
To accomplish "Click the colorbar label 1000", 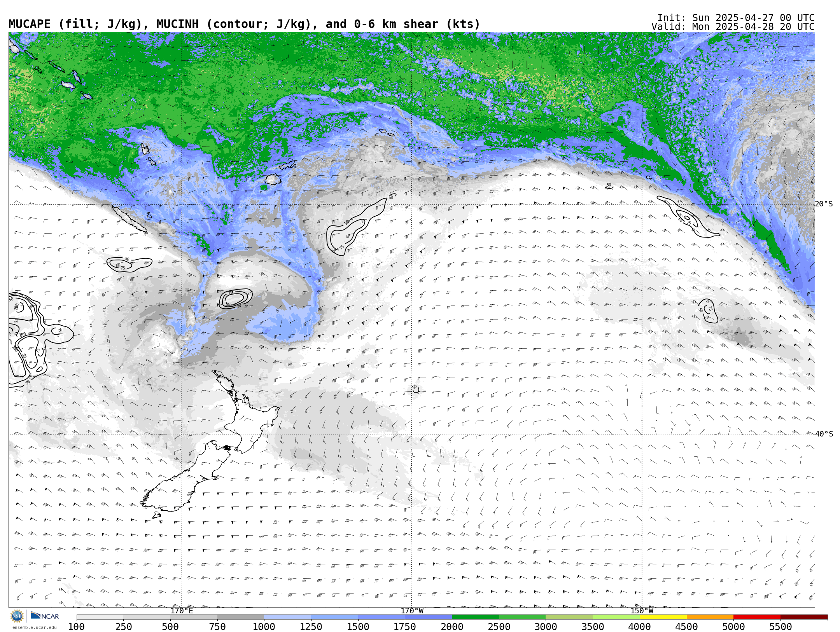I will click(x=264, y=627).
